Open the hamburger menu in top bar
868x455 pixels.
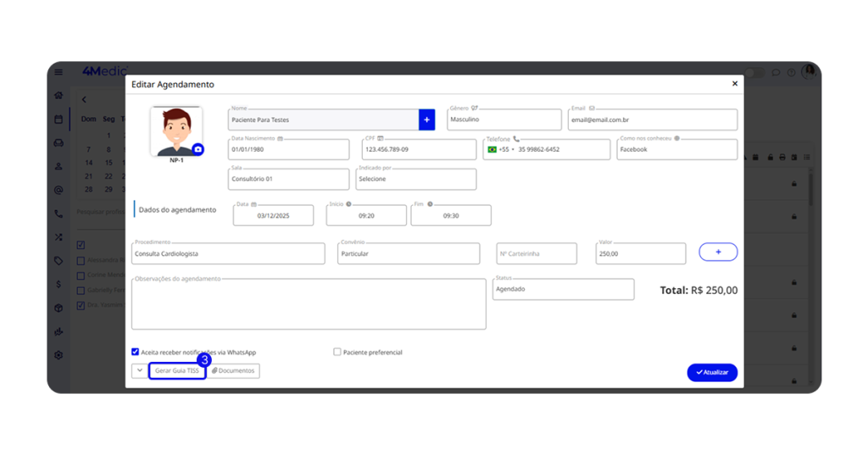(x=58, y=73)
